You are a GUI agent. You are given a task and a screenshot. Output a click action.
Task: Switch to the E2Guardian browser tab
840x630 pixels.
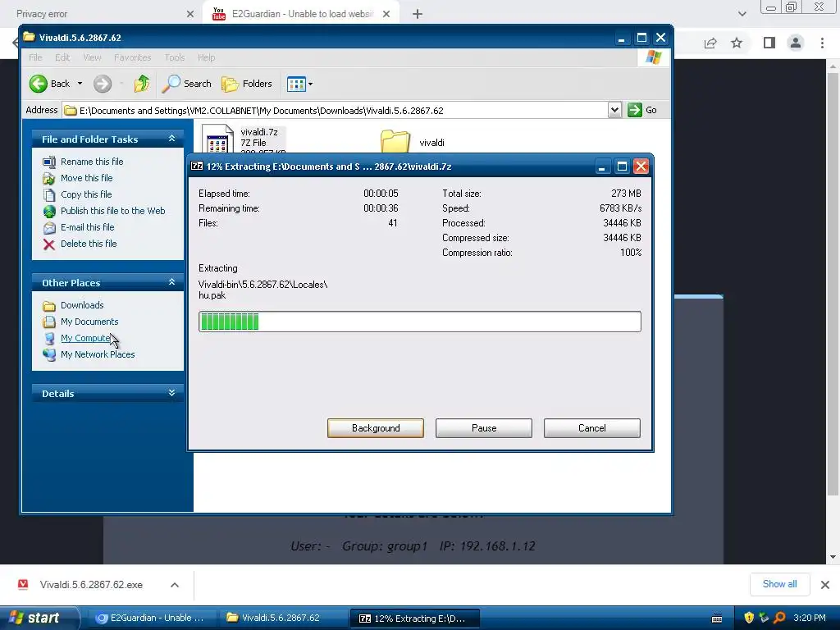(x=301, y=14)
